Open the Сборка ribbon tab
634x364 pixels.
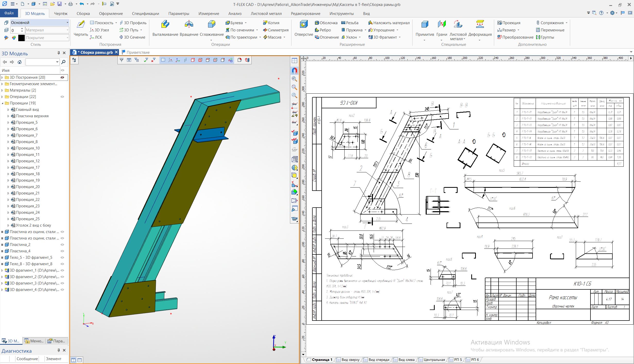tap(83, 14)
